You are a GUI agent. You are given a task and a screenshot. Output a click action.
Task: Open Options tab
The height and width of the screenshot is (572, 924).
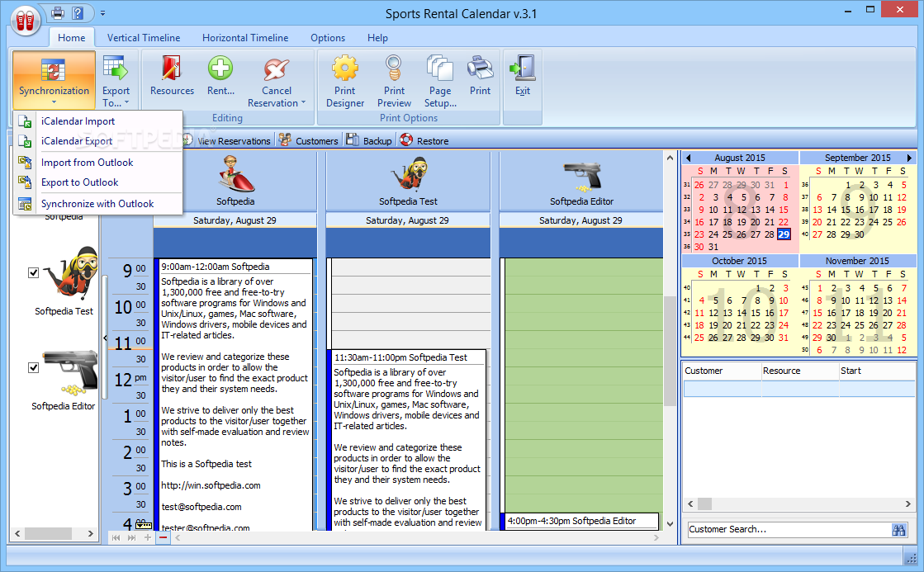pos(328,38)
